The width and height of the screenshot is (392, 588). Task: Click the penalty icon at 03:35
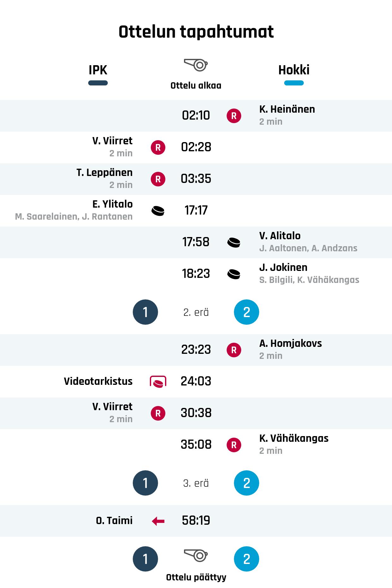pos(158,179)
